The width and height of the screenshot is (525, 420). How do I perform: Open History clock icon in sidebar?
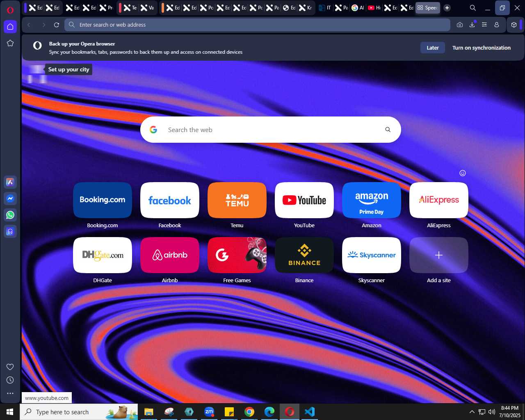(x=10, y=380)
